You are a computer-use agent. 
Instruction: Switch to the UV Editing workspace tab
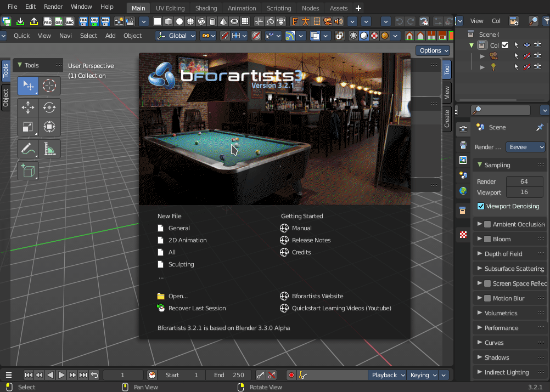point(170,8)
